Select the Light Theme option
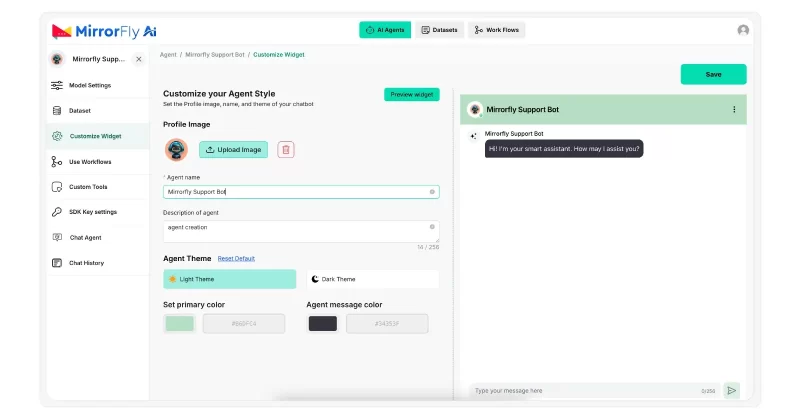This screenshot has height=418, width=800. [x=230, y=279]
